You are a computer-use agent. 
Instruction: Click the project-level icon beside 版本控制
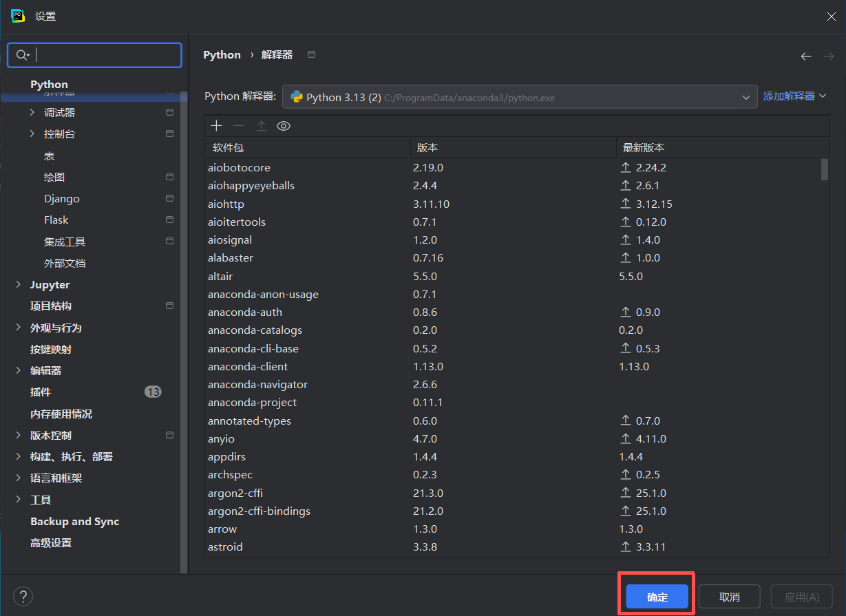[169, 435]
